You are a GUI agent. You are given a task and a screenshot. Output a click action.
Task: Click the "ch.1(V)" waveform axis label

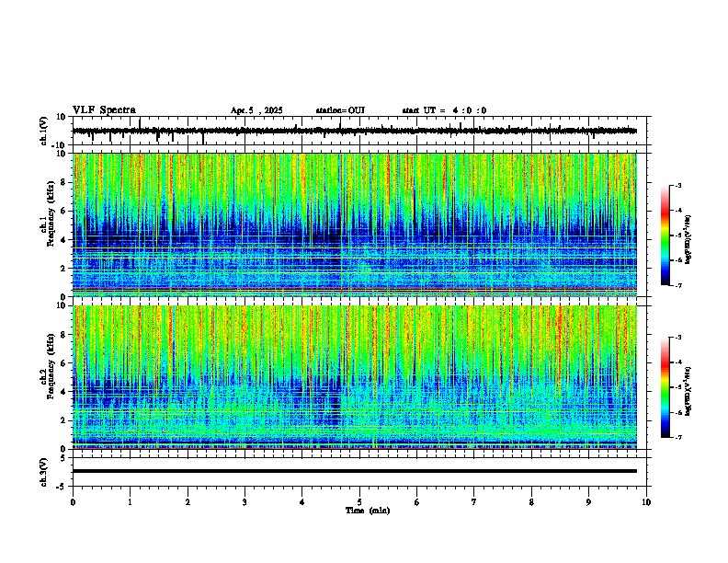point(44,131)
